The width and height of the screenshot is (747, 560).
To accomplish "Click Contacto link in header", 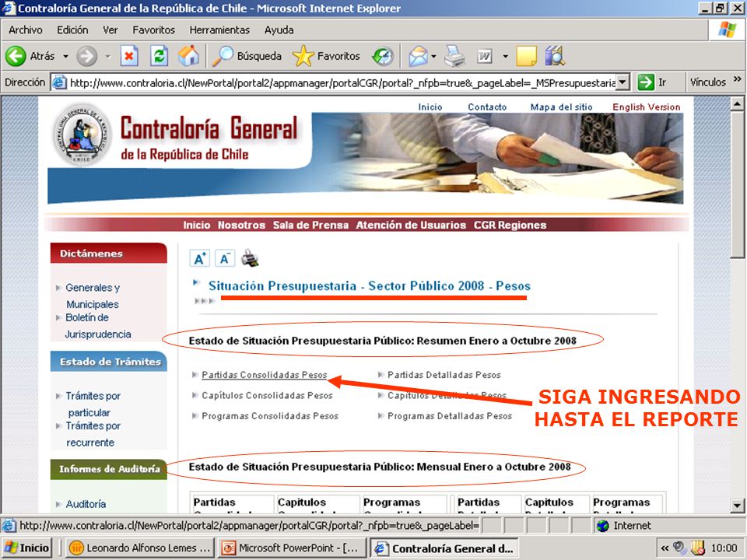I will click(x=487, y=107).
